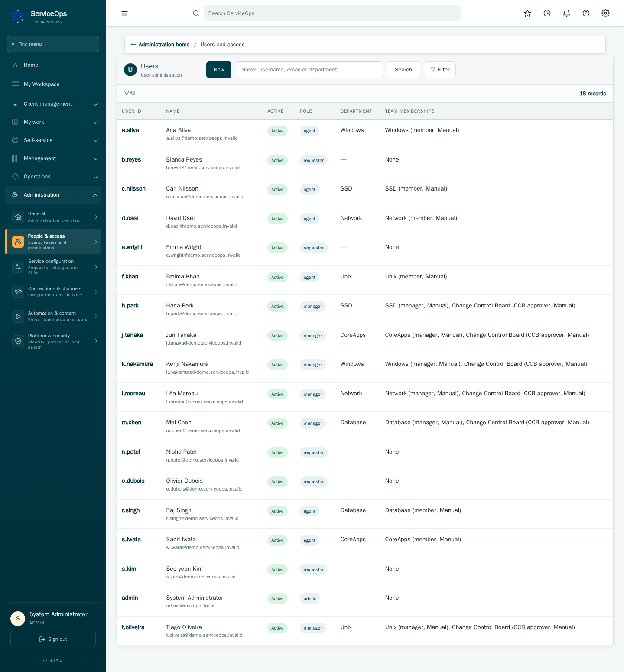
Task: Click the Automation & content play icon
Action: click(x=18, y=317)
